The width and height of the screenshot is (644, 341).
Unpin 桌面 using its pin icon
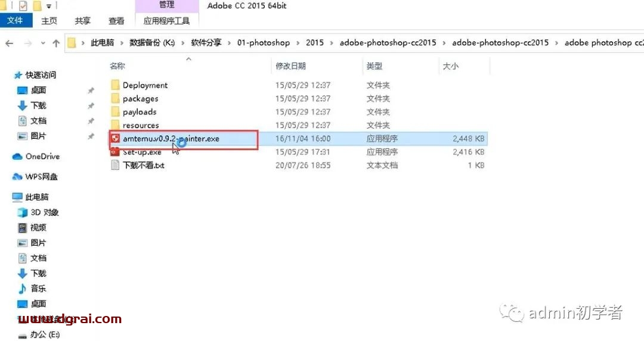(91, 91)
